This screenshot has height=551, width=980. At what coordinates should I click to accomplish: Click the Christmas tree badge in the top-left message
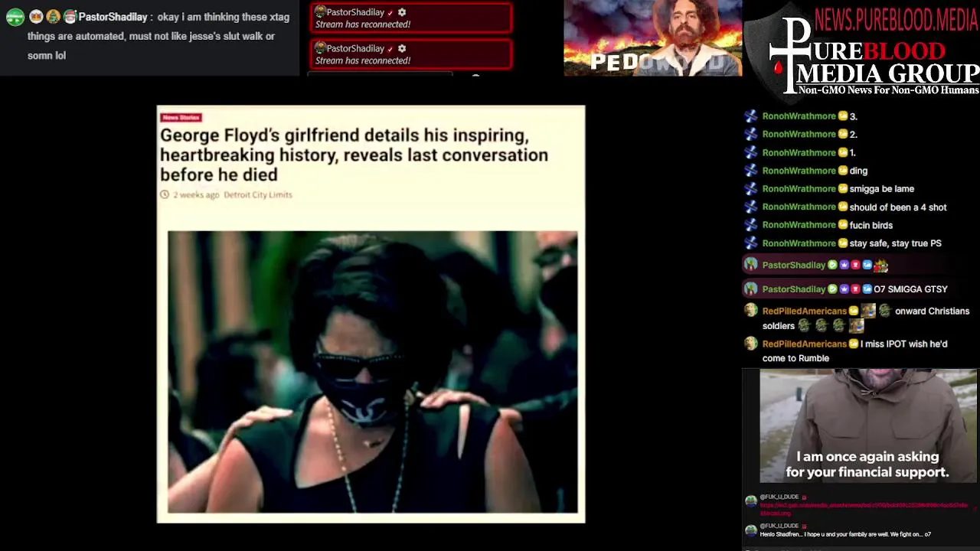click(x=53, y=17)
